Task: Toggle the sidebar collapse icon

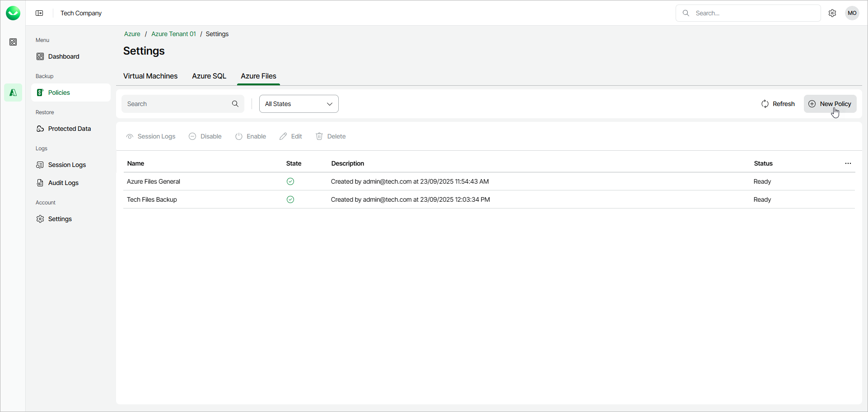Action: tap(40, 13)
